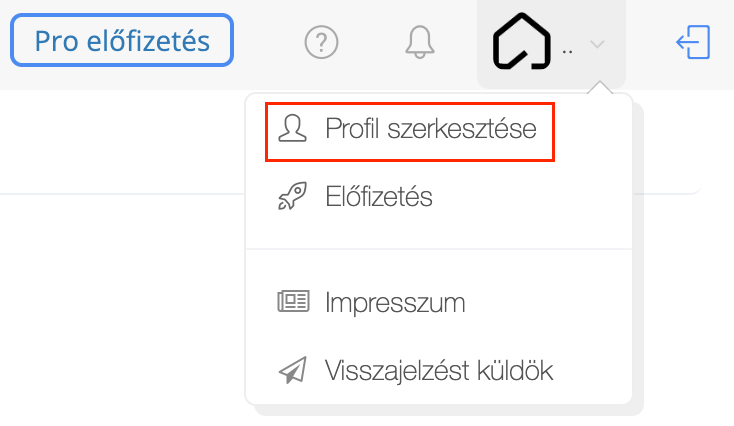Viewport: 734px width, 426px height.
Task: Click the Előfizetés text label
Action: pyautogui.click(x=379, y=196)
